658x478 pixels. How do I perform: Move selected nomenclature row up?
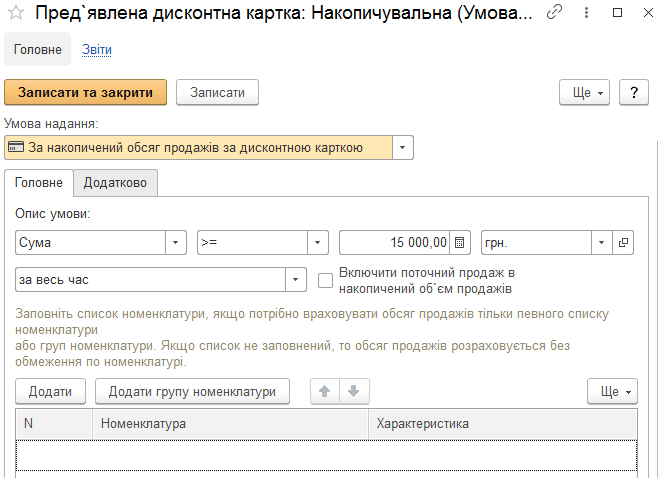click(x=325, y=392)
